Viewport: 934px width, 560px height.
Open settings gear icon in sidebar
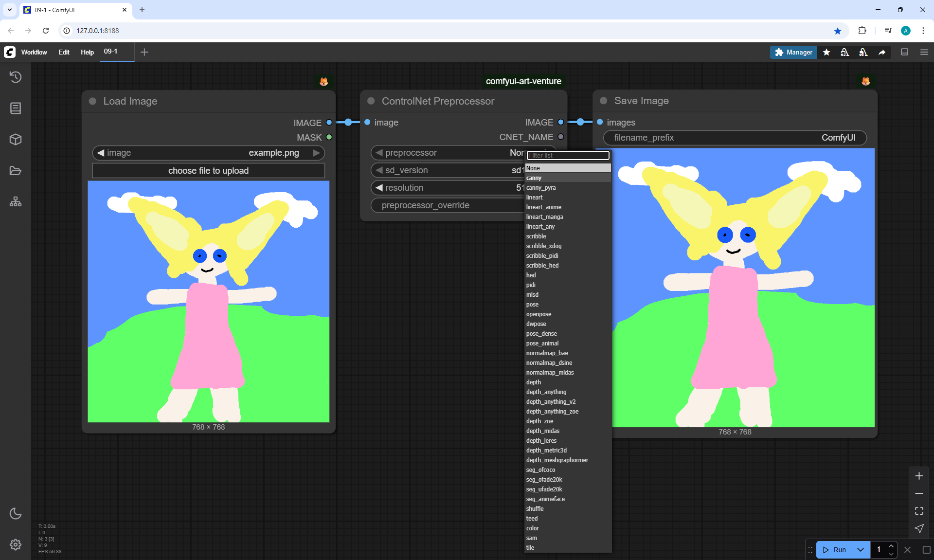click(16, 544)
